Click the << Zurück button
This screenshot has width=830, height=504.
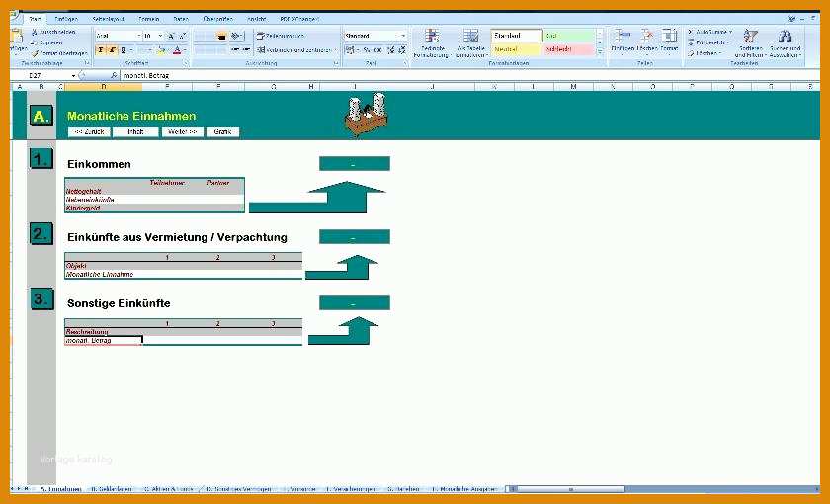click(x=89, y=131)
